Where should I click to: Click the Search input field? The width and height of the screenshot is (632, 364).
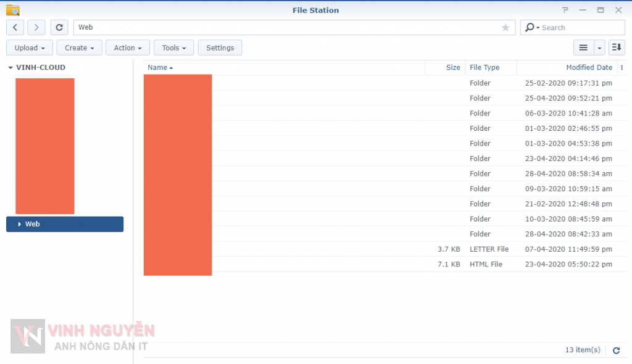pos(580,27)
